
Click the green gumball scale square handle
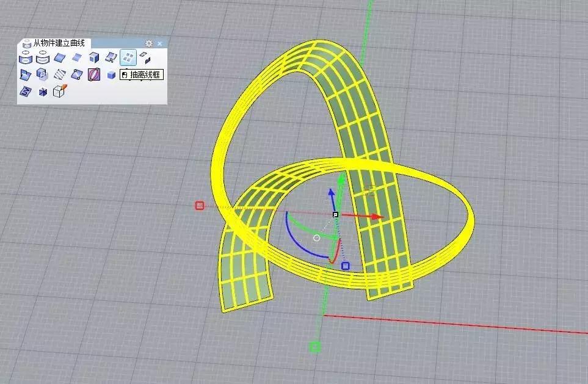(315, 347)
